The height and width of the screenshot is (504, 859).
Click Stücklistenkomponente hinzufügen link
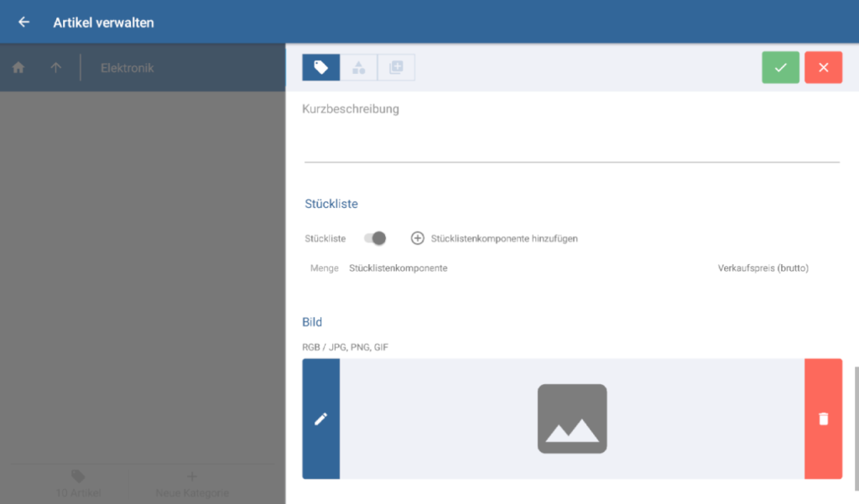(503, 238)
